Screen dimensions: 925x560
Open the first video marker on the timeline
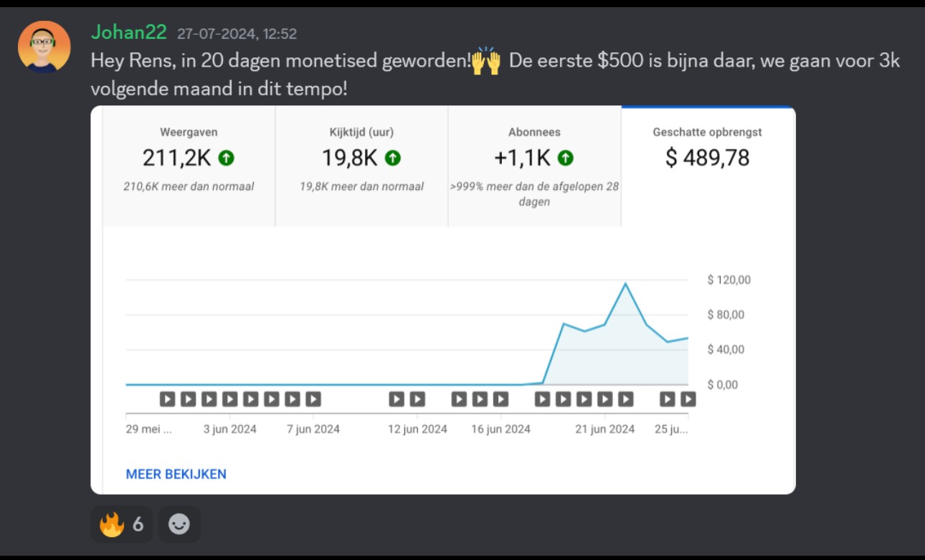167,399
